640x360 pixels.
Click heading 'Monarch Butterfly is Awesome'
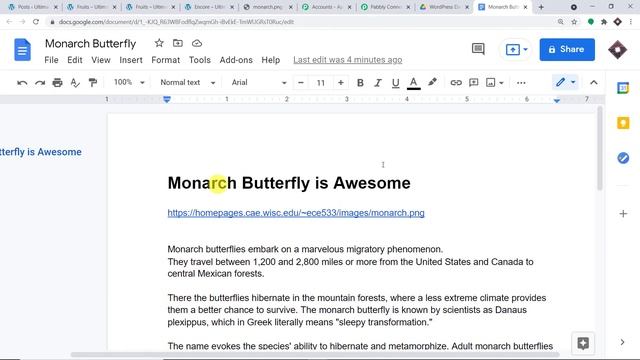coord(289,183)
